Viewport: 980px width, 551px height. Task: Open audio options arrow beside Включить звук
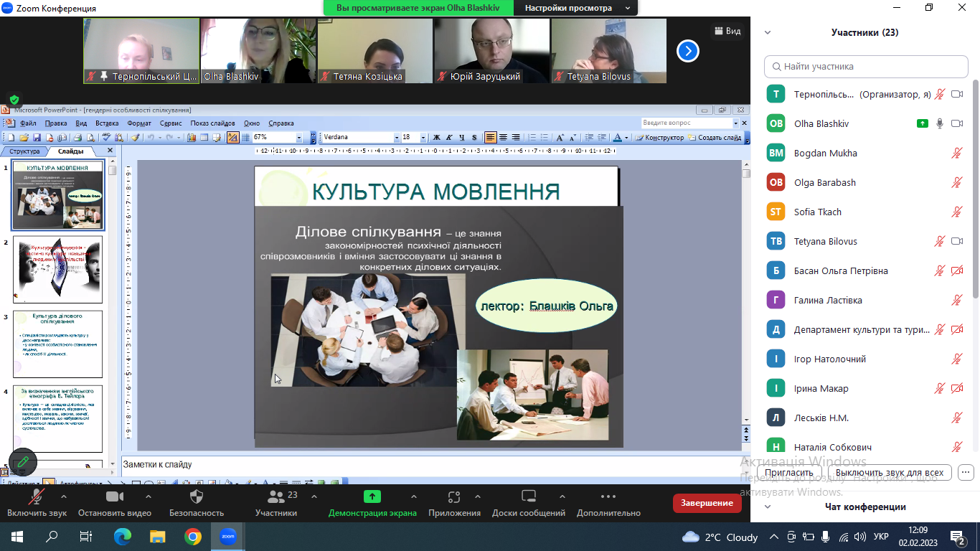coord(64,496)
